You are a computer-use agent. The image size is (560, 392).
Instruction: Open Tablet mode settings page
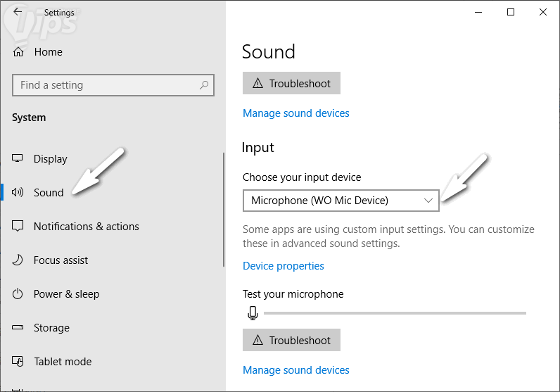[63, 362]
